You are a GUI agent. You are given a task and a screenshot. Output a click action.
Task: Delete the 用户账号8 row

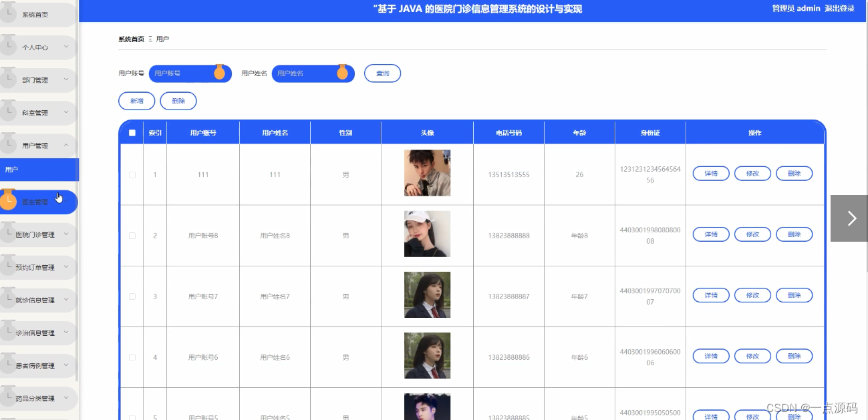point(794,234)
